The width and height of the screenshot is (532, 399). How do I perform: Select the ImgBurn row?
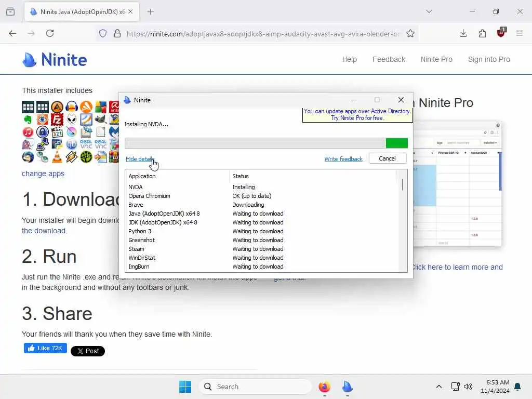coord(261,267)
